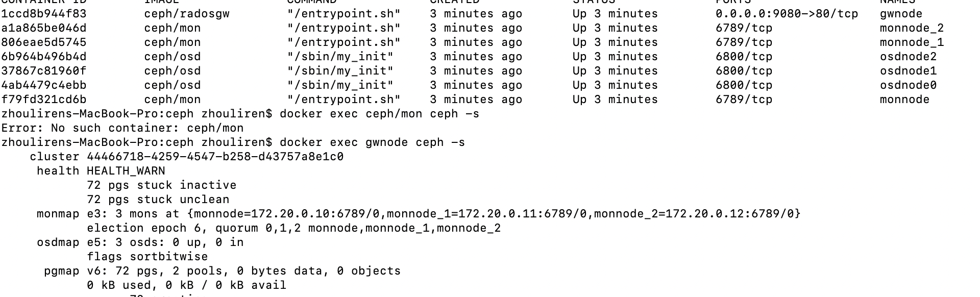Click the HEALTH_WARN status text
Image resolution: width=980 pixels, height=297 pixels.
click(126, 171)
